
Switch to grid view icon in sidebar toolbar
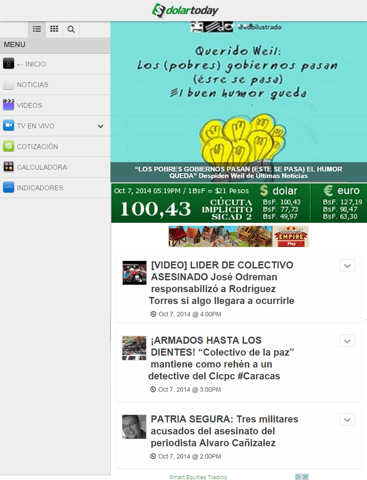pos(54,29)
